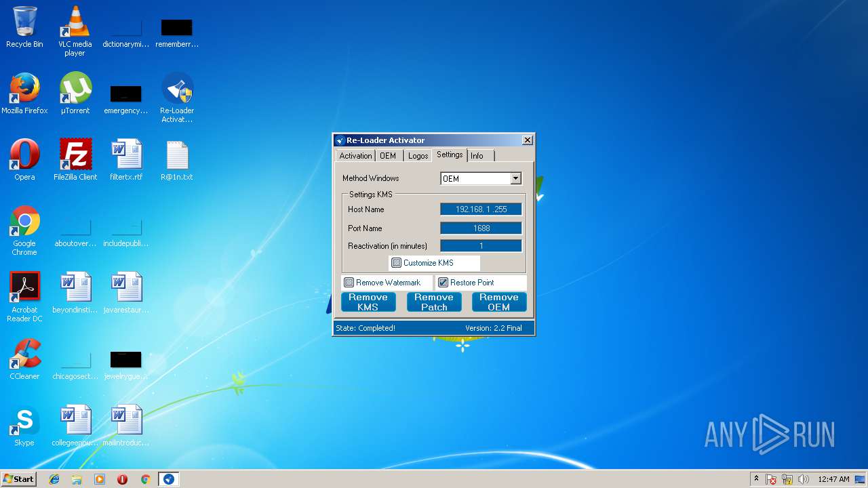Tick the Remove Watermark checkbox
This screenshot has width=868, height=488.
[x=349, y=283]
